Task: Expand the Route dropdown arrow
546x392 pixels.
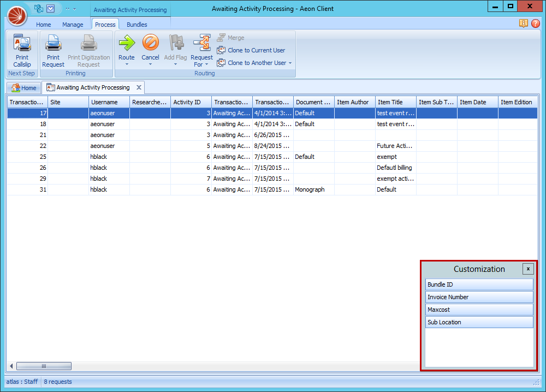Action: click(127, 64)
